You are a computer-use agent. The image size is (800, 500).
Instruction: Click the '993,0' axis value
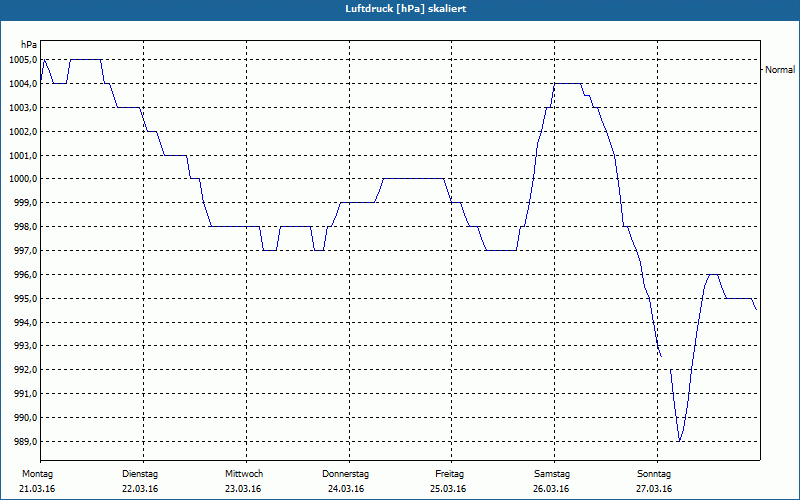[25, 346]
